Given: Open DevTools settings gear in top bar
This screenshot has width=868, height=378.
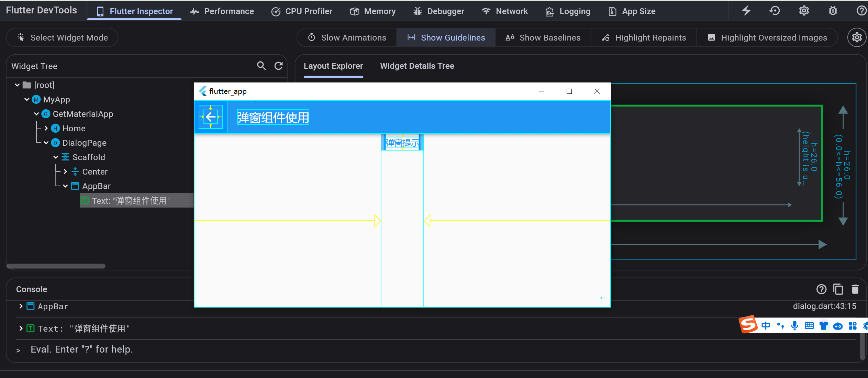Looking at the screenshot, I should [804, 11].
